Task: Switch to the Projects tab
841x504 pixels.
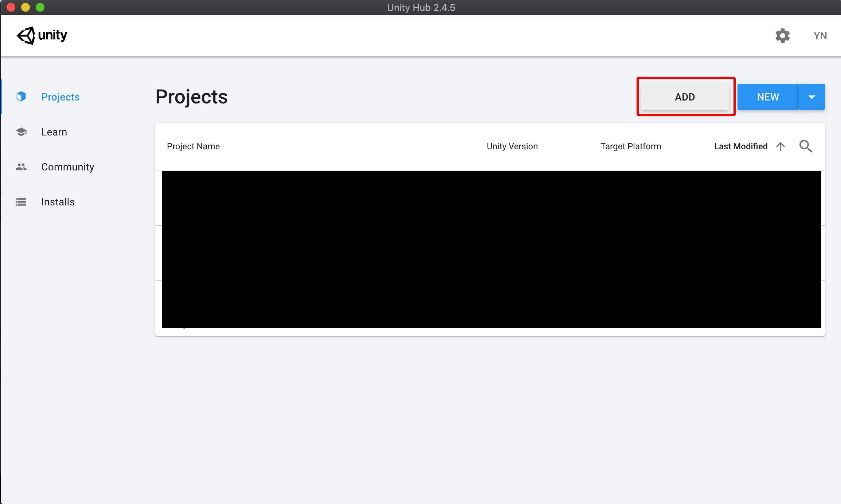Action: click(60, 97)
